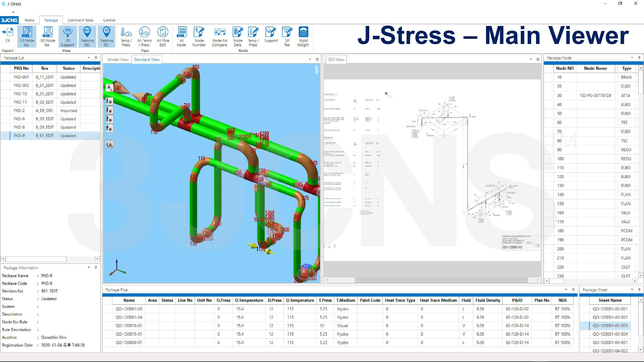The image size is (644, 362).
Task: Open All Pipe Edit tool
Action: [163, 36]
